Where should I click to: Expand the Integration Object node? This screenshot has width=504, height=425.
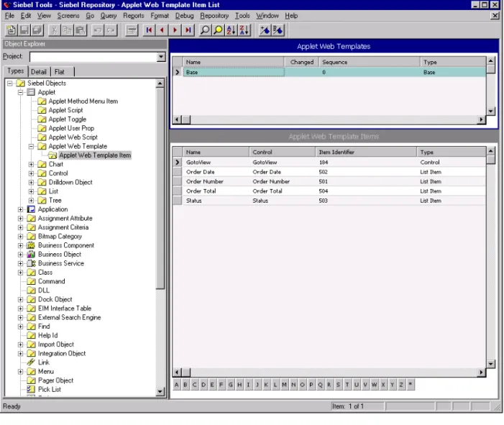[21, 353]
